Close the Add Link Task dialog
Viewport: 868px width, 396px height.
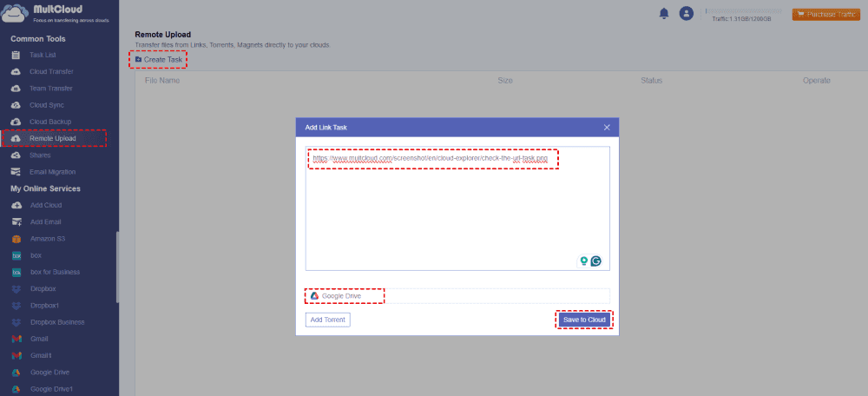coord(607,128)
